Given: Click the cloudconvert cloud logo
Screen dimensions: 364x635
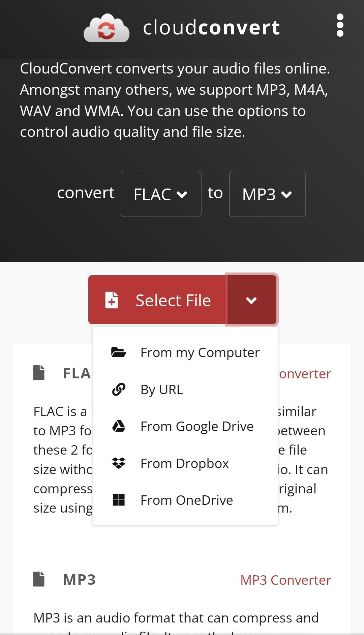Looking at the screenshot, I should tap(107, 27).
